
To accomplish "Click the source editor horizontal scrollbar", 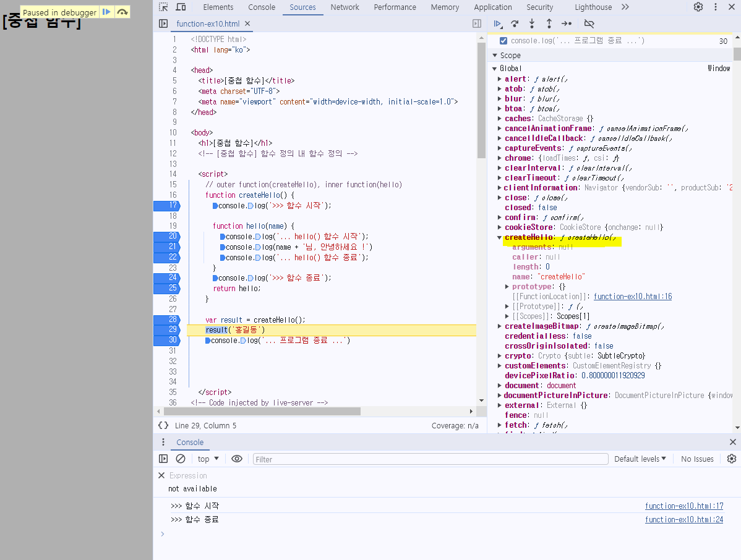I will 262,411.
